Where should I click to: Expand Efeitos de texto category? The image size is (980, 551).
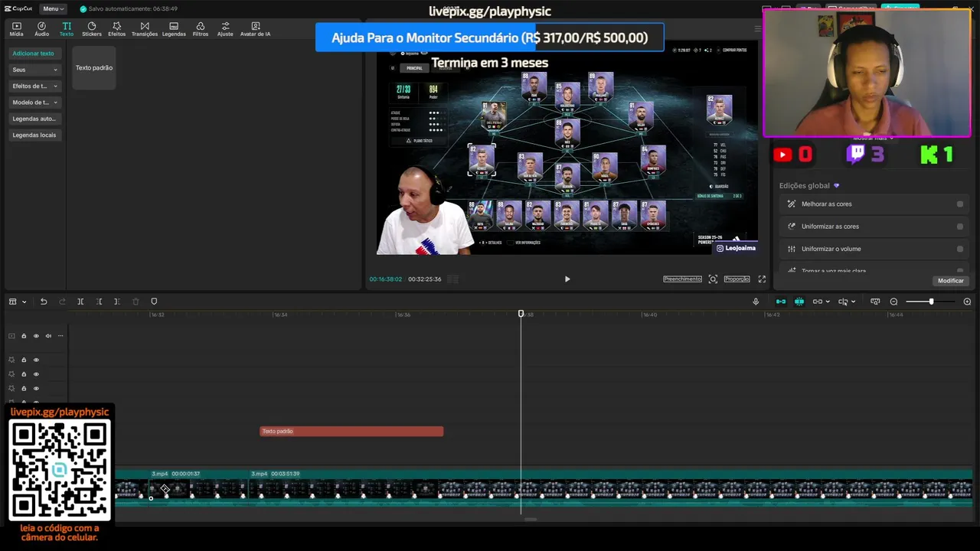[x=34, y=86]
